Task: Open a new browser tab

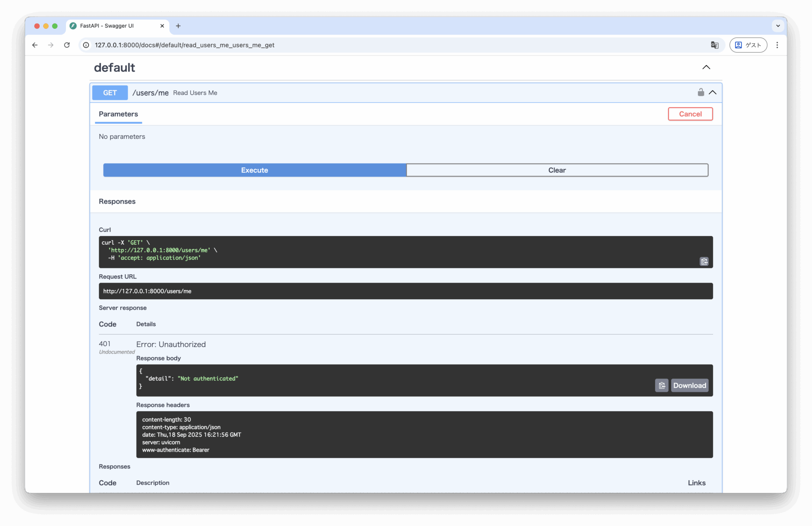Action: (178, 26)
